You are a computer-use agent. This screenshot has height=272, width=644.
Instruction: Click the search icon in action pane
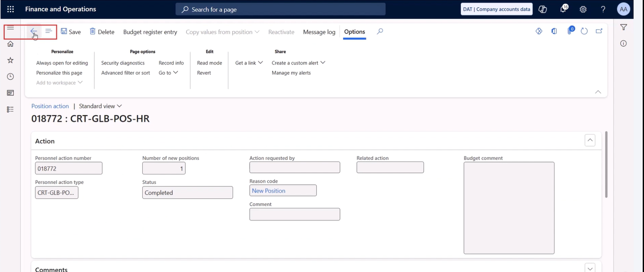(x=380, y=31)
